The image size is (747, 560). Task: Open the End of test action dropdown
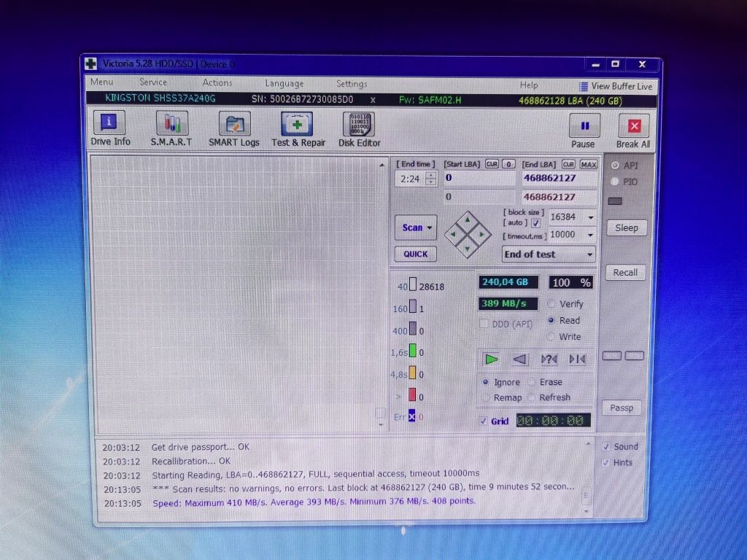click(x=549, y=254)
